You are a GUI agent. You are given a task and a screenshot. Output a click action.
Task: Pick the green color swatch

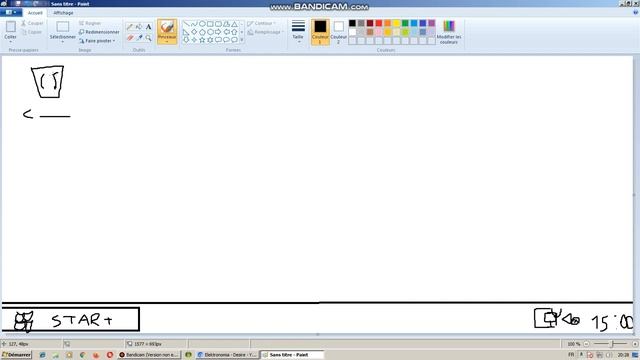pos(405,23)
